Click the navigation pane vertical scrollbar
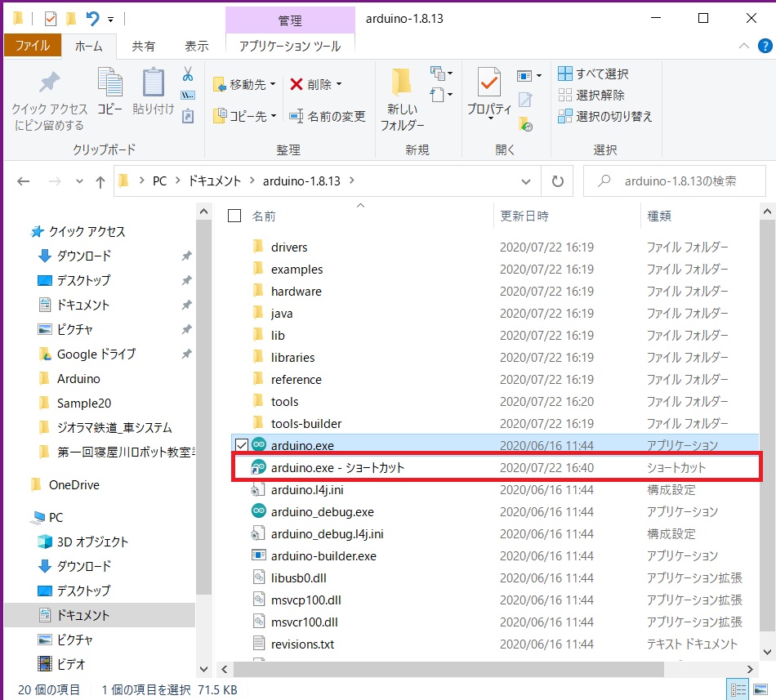The image size is (776, 700). click(203, 406)
